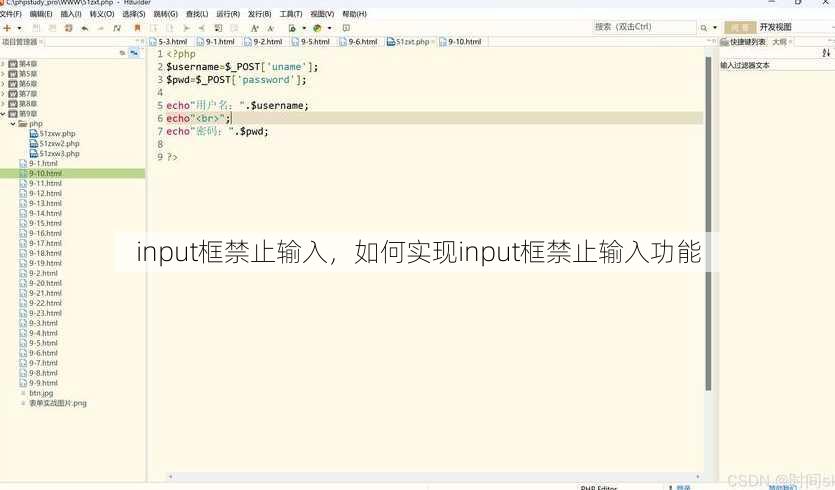Viewport: 835px width, 490px height.
Task: Select the 大纲 outline tab
Action: coord(779,42)
